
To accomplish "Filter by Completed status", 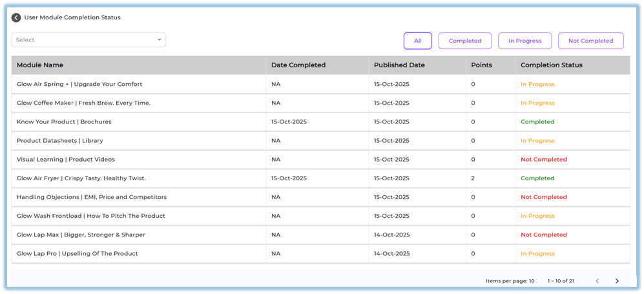I will (x=465, y=41).
